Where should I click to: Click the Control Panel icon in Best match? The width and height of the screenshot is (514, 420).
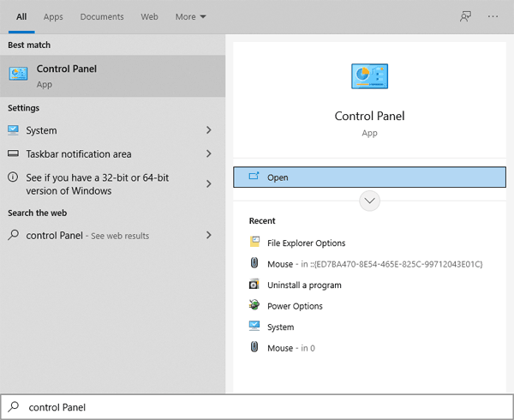pyautogui.click(x=18, y=74)
